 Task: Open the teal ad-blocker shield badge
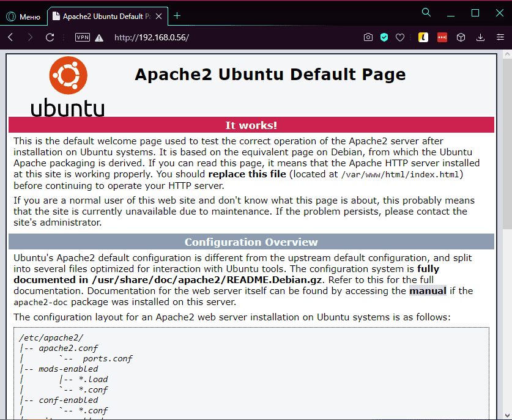[384, 37]
